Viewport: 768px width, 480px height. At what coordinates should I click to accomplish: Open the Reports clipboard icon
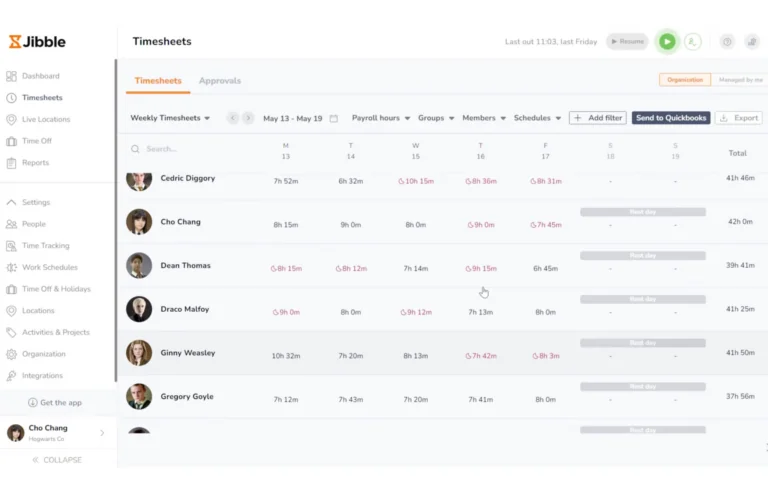point(11,163)
